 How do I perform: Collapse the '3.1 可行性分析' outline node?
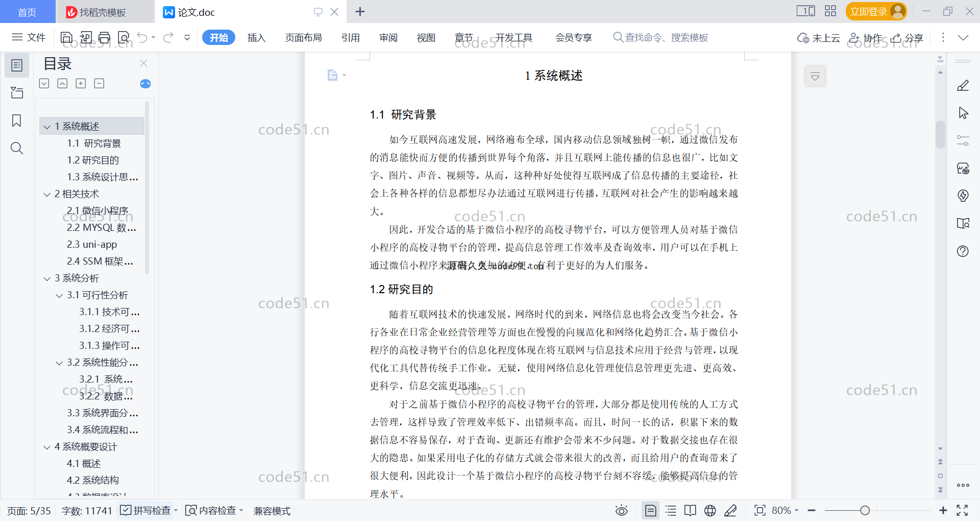pyautogui.click(x=59, y=295)
